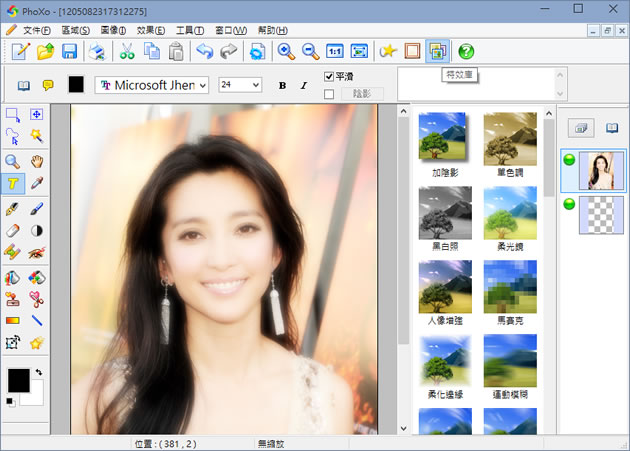Open the 幫助(H) menu
The image size is (630, 451).
pyautogui.click(x=273, y=31)
